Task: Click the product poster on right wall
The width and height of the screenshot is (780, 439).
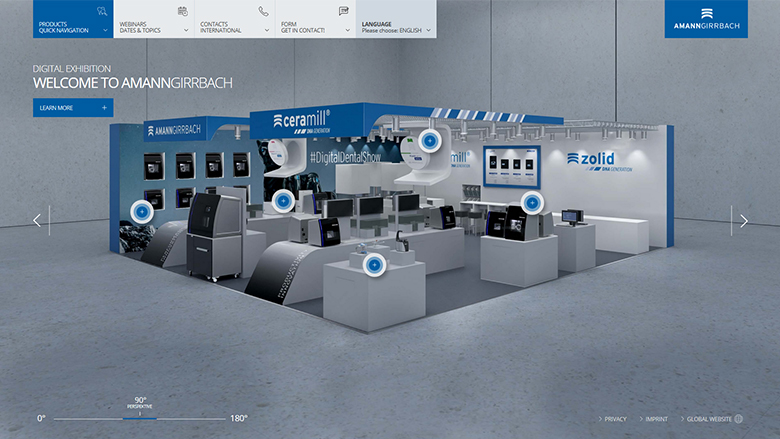Action: [x=512, y=166]
